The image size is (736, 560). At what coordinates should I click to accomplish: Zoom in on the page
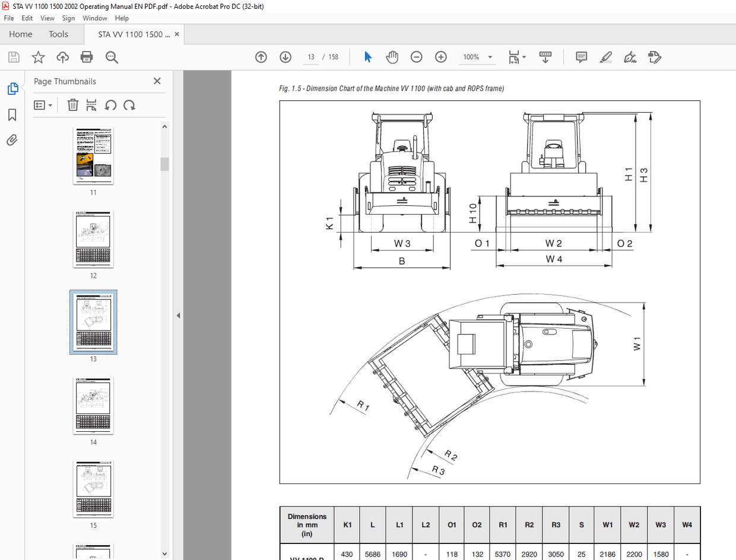pyautogui.click(x=440, y=57)
